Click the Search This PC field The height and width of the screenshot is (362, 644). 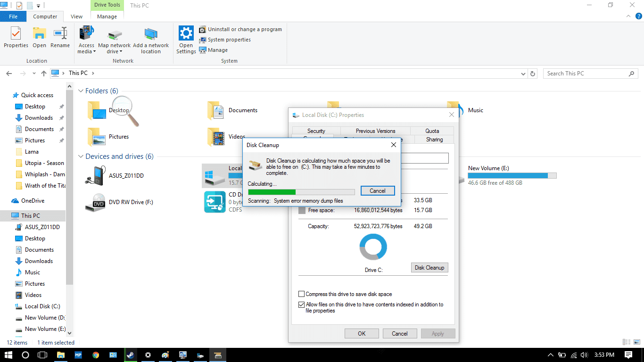585,74
